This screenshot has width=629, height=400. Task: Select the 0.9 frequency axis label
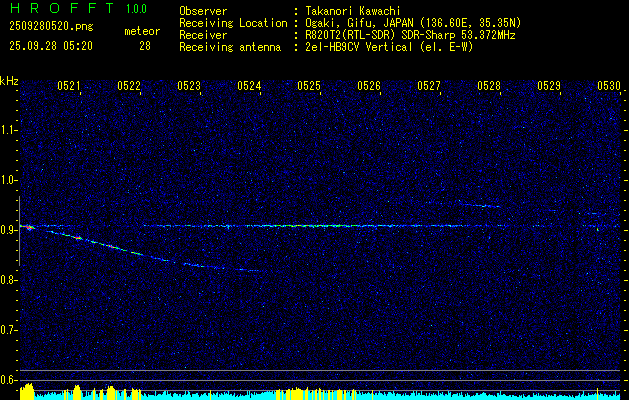9,229
